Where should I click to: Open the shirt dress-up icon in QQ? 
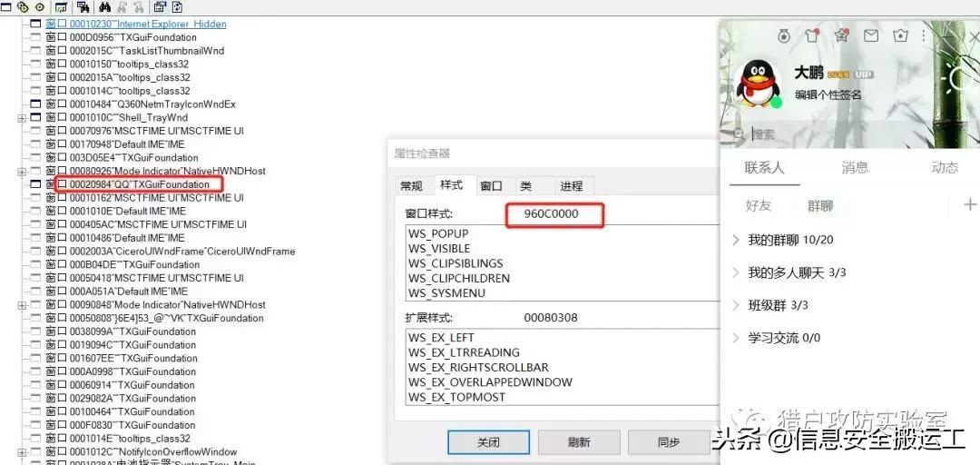812,35
